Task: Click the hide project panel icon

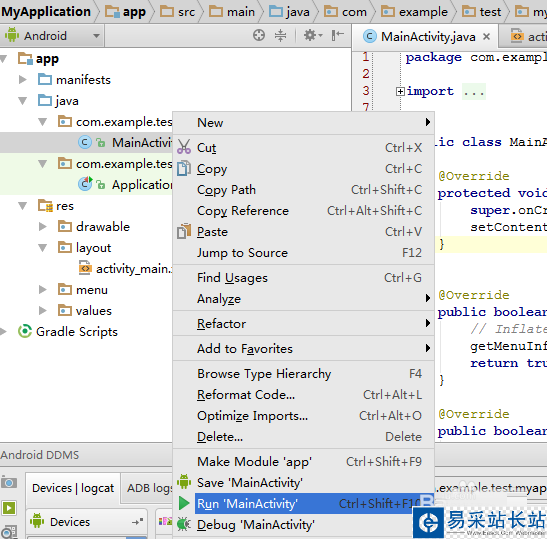Action: tap(337, 35)
